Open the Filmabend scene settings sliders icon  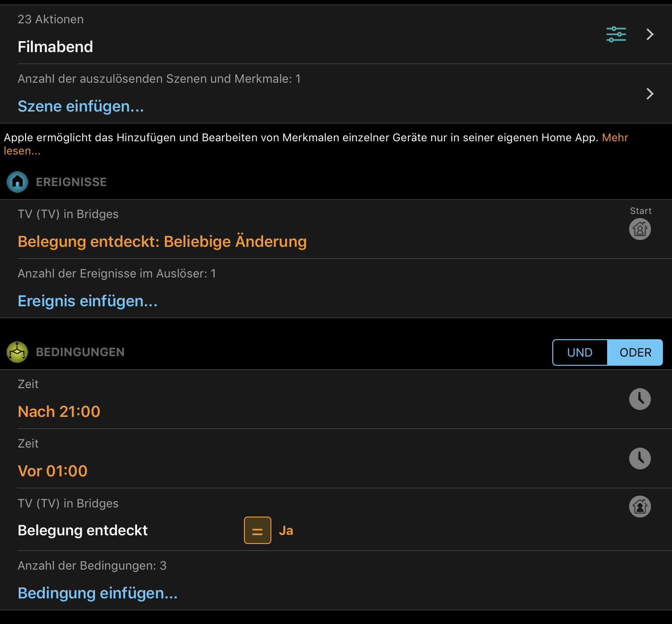[616, 34]
